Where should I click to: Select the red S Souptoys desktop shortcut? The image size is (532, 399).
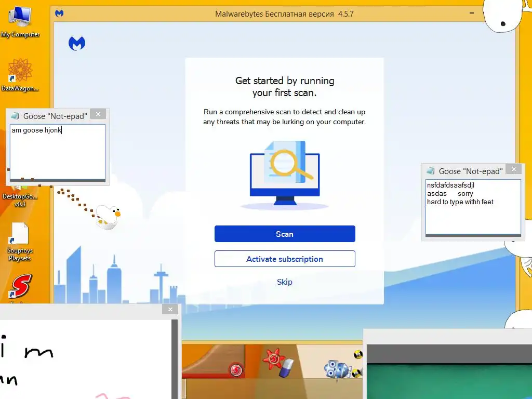[x=21, y=286]
